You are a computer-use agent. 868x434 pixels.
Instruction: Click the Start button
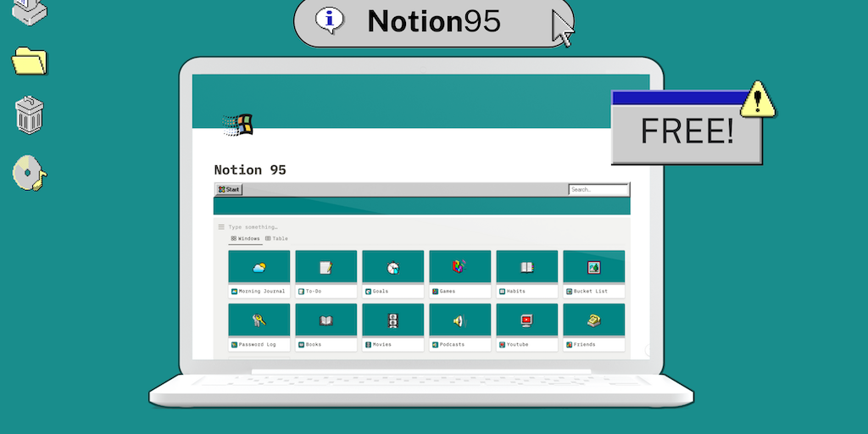pyautogui.click(x=229, y=189)
